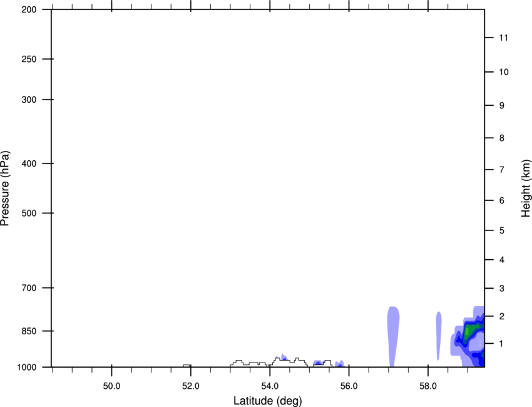Click the height label '8'
This screenshot has height=407, width=532.
[502, 138]
